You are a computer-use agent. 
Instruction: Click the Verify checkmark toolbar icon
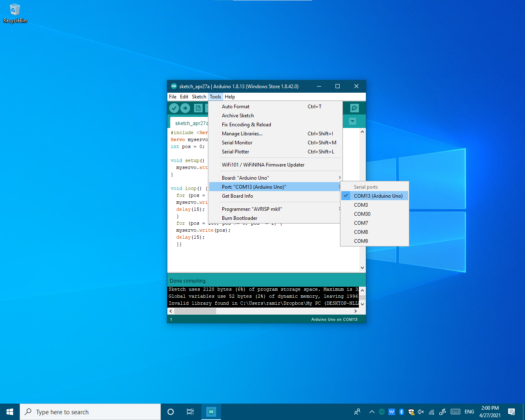click(173, 108)
